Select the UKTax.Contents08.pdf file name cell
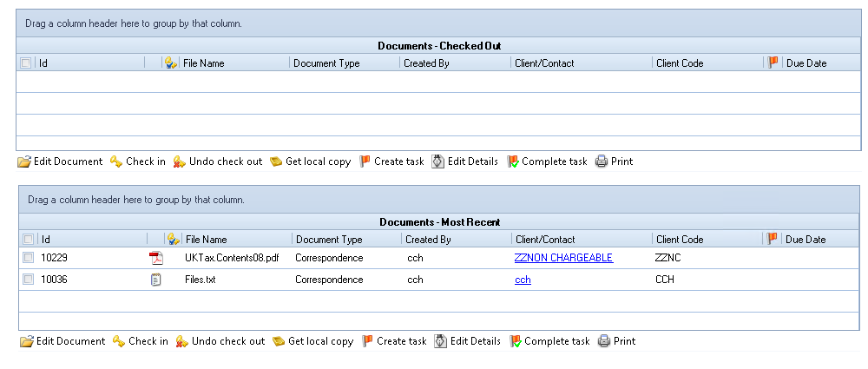868x369 pixels. pos(232,258)
